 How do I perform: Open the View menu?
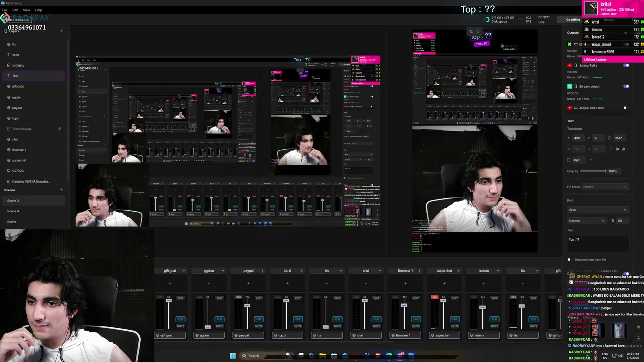pos(26,10)
